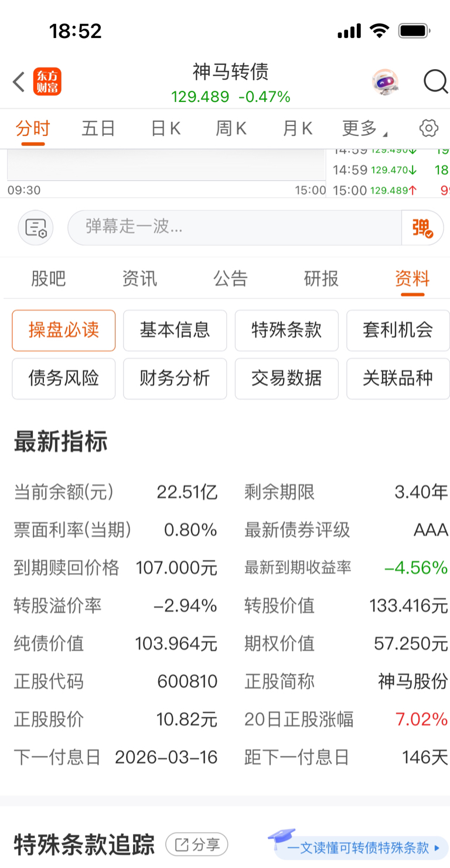The image size is (450, 868).
Task: Open the 研报 tab
Action: [x=321, y=278]
